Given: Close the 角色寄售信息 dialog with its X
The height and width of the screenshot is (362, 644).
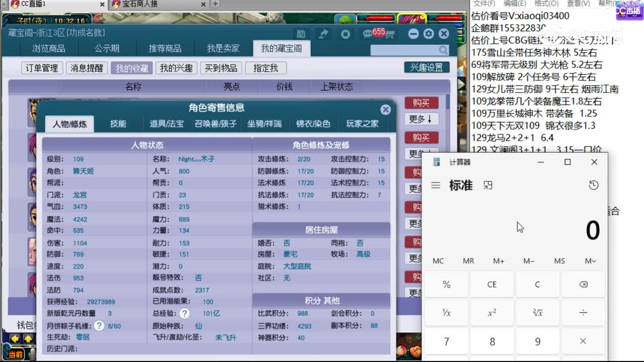Looking at the screenshot, I should [x=385, y=110].
